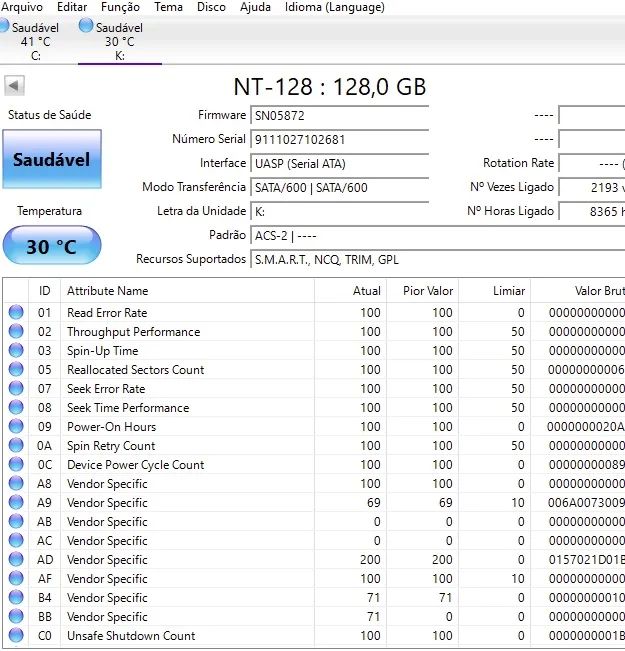625x651 pixels.
Task: Select the Device Power Cycle Count text
Action: click(136, 465)
